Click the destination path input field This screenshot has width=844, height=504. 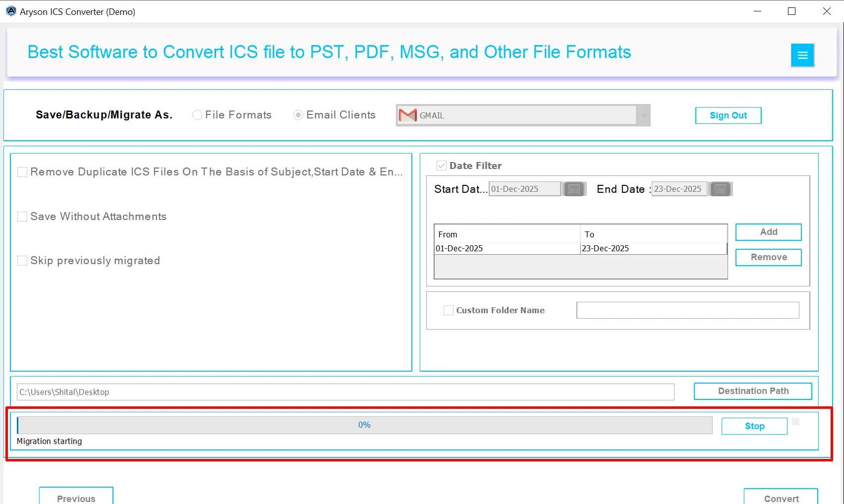[x=345, y=392]
